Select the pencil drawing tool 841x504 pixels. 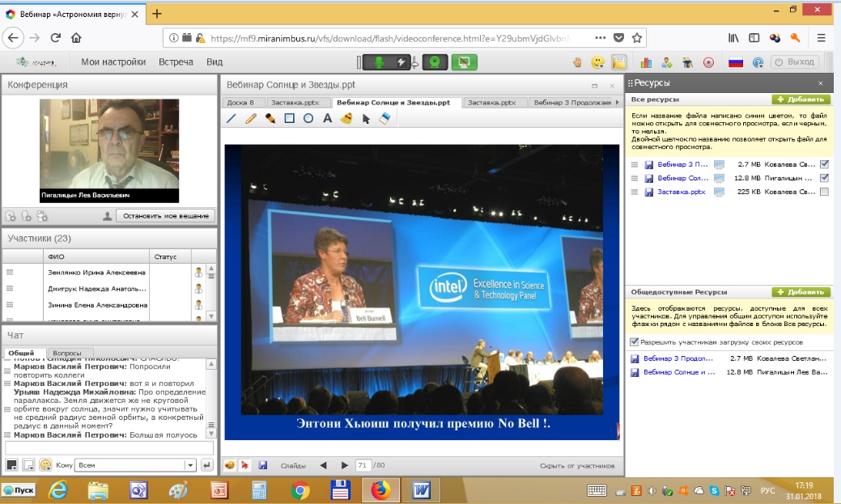pos(250,118)
